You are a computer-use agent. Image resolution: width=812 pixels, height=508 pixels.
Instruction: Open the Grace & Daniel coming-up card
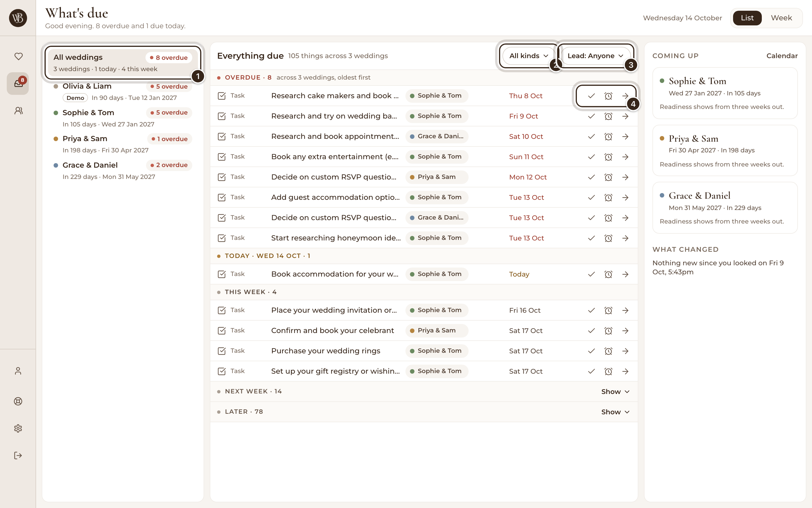coord(725,208)
